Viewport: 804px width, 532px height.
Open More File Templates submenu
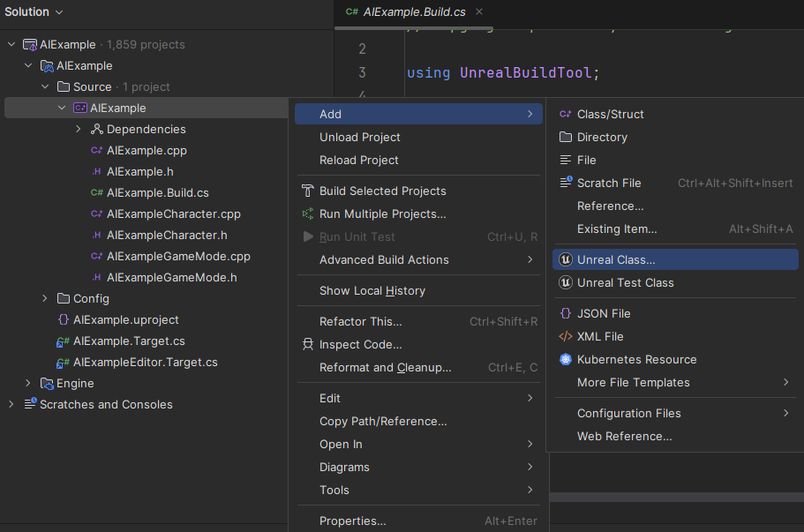675,382
